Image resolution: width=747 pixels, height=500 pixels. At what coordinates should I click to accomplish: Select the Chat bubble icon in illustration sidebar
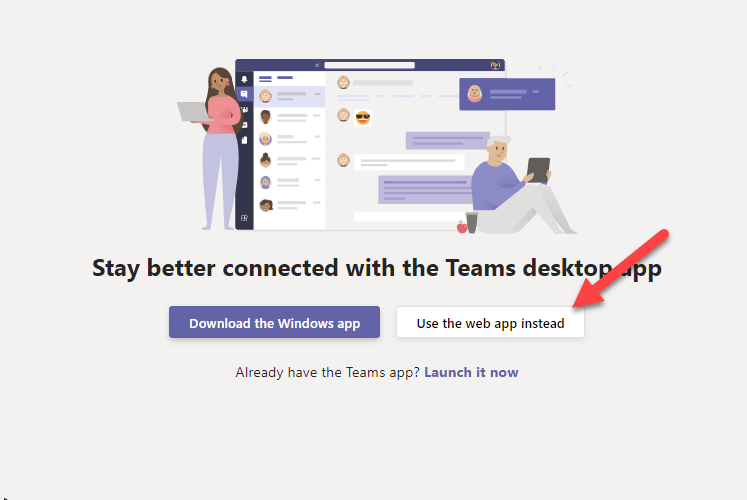pyautogui.click(x=244, y=94)
